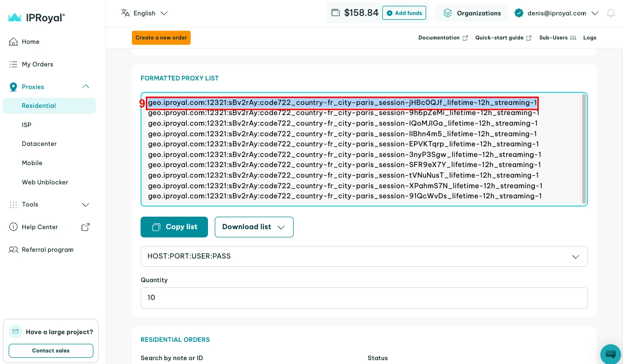Click proxy line with session-SFR9eX7Y
Image resolution: width=623 pixels, height=364 pixels.
click(x=345, y=165)
